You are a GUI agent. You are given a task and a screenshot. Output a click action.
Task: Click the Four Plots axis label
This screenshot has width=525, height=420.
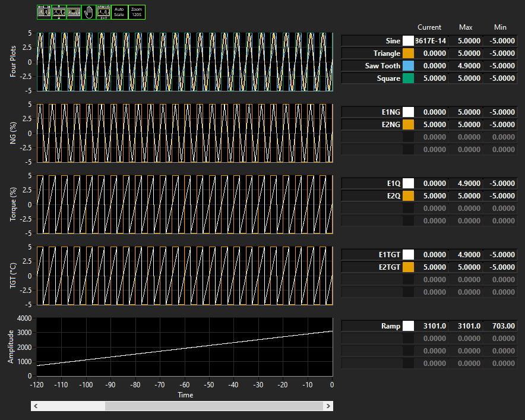(x=12, y=62)
